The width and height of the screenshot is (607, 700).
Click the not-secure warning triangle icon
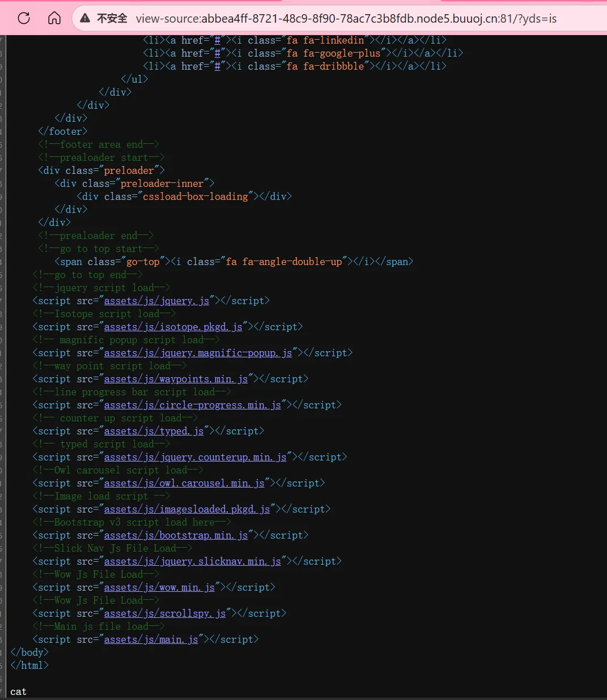[85, 19]
